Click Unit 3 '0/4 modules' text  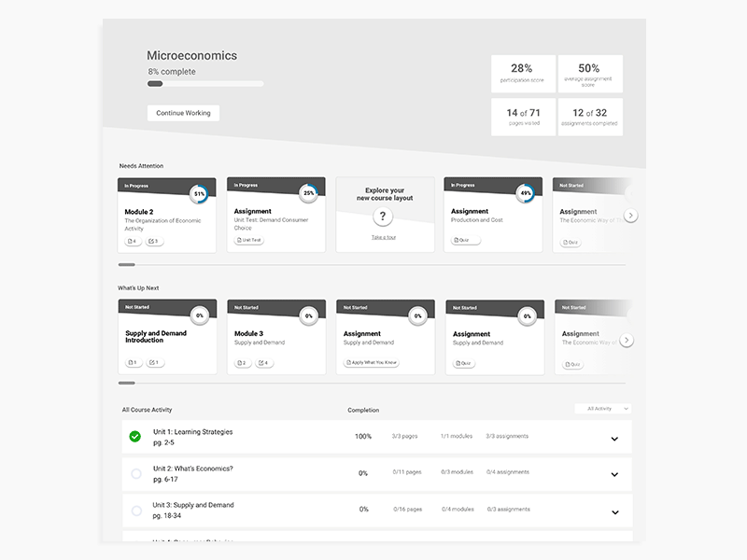pos(458,509)
